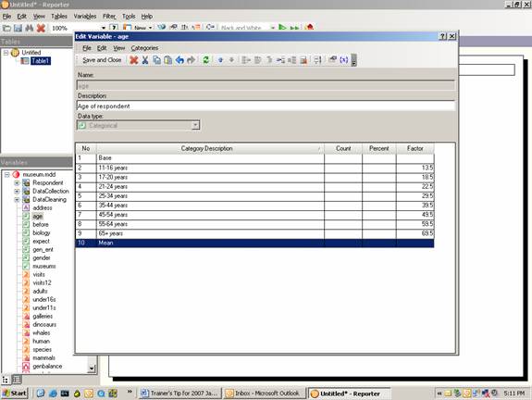This screenshot has height=400, width=532.
Task: Click the Description field Age of respondent
Action: [x=266, y=106]
